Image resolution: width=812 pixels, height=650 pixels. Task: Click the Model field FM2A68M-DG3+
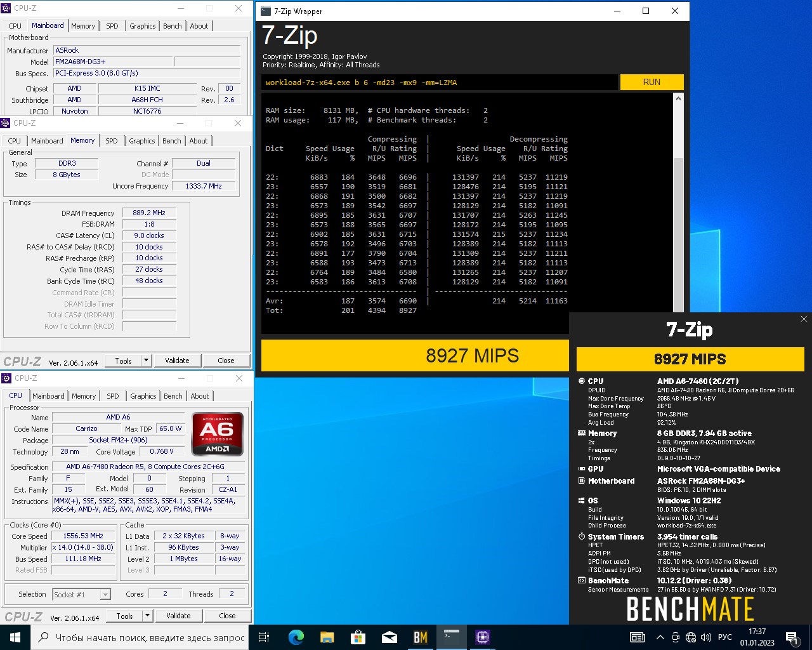[x=112, y=62]
